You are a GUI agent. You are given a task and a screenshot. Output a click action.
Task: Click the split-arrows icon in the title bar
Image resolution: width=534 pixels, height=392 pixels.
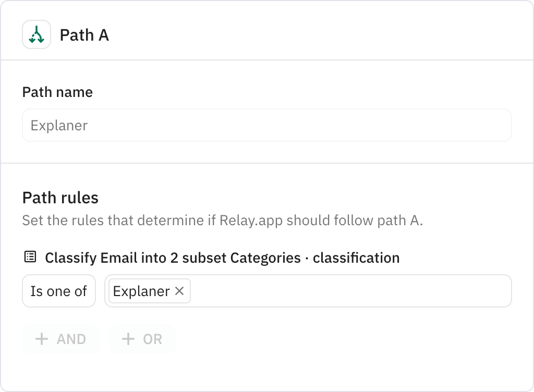[x=37, y=35]
